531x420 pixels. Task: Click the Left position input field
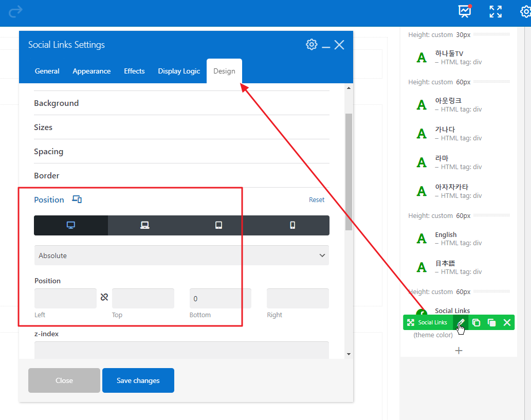[x=65, y=298]
